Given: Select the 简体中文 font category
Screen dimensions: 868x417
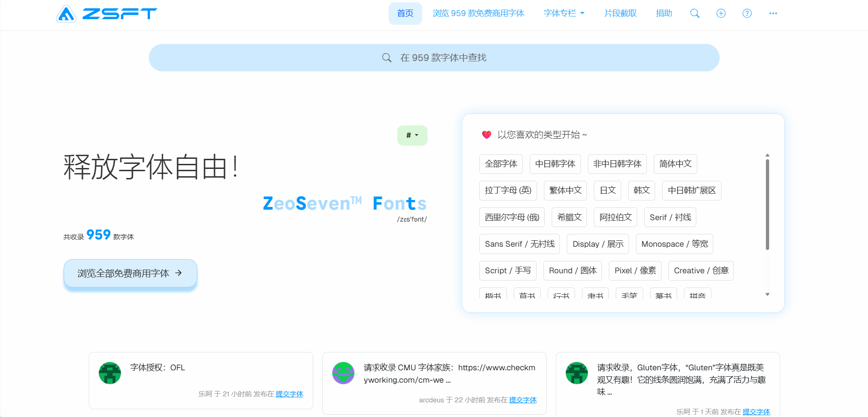Looking at the screenshot, I should (x=675, y=164).
